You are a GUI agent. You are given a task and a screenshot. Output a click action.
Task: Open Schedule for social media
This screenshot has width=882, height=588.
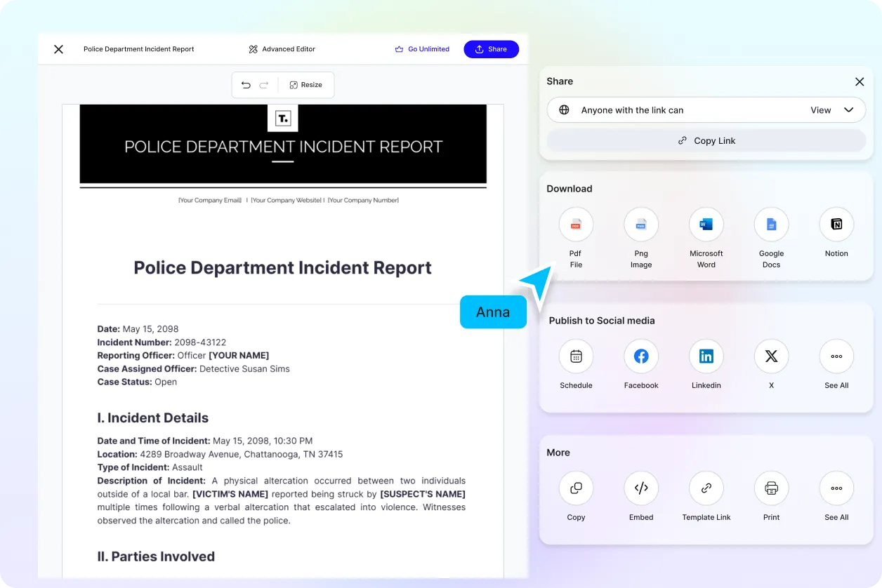click(x=576, y=356)
